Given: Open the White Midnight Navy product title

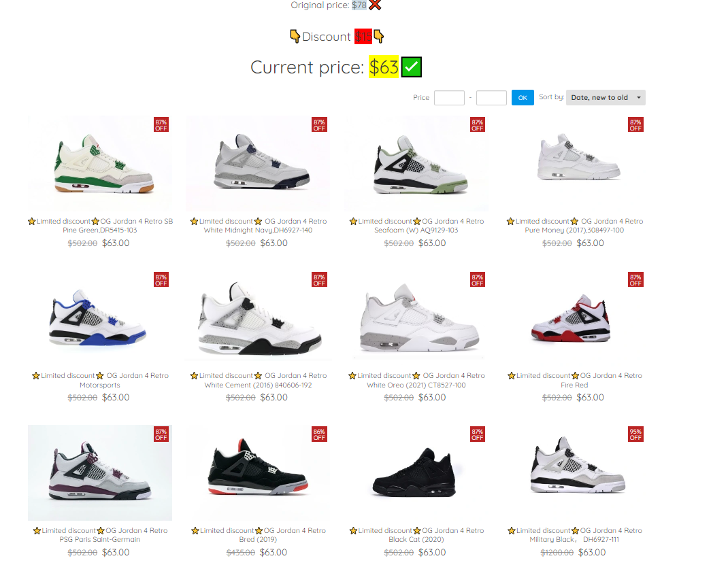Looking at the screenshot, I should point(258,226).
